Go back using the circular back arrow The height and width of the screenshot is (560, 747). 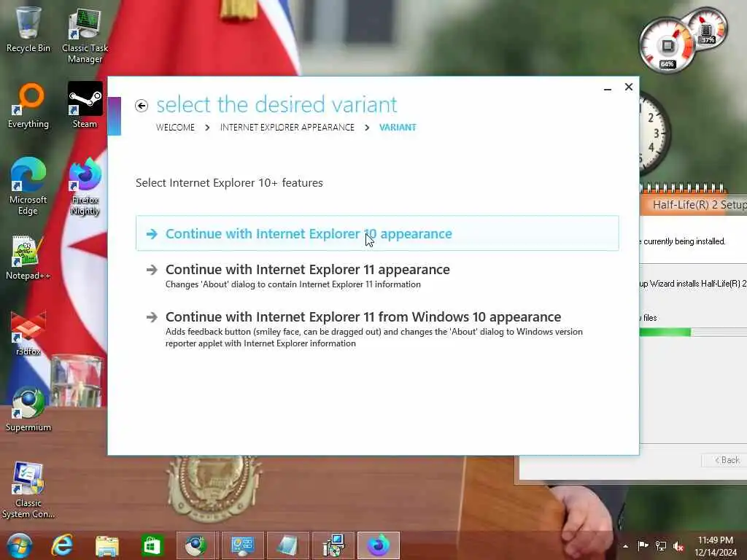click(142, 105)
